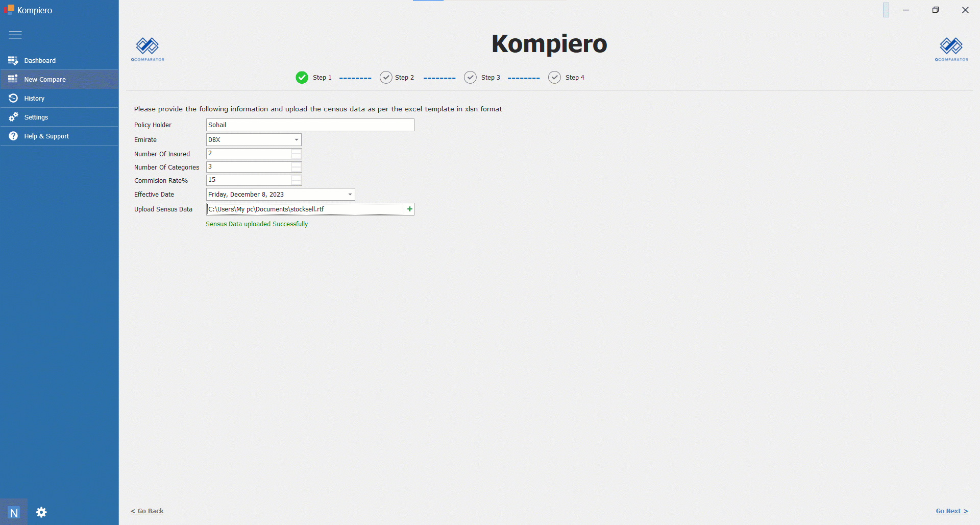
Task: Open the Emirate dropdown
Action: tap(296, 139)
